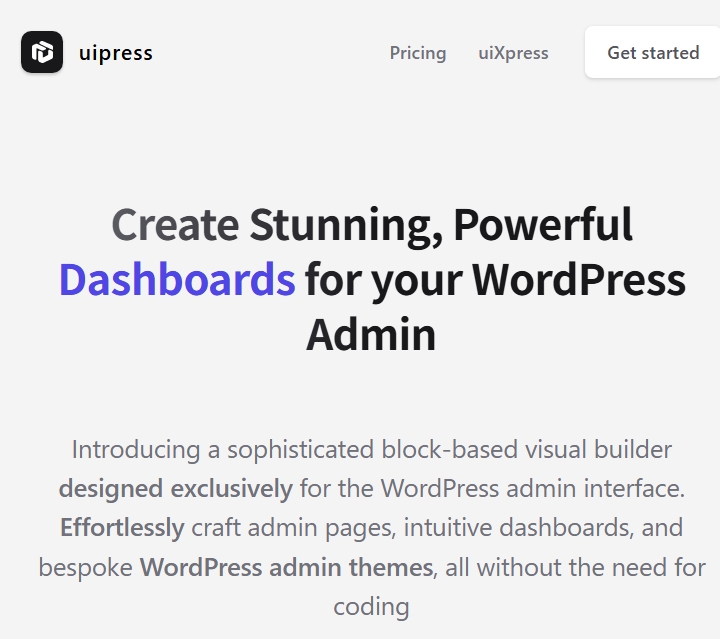Click the bold text WordPress admin themes

[287, 567]
